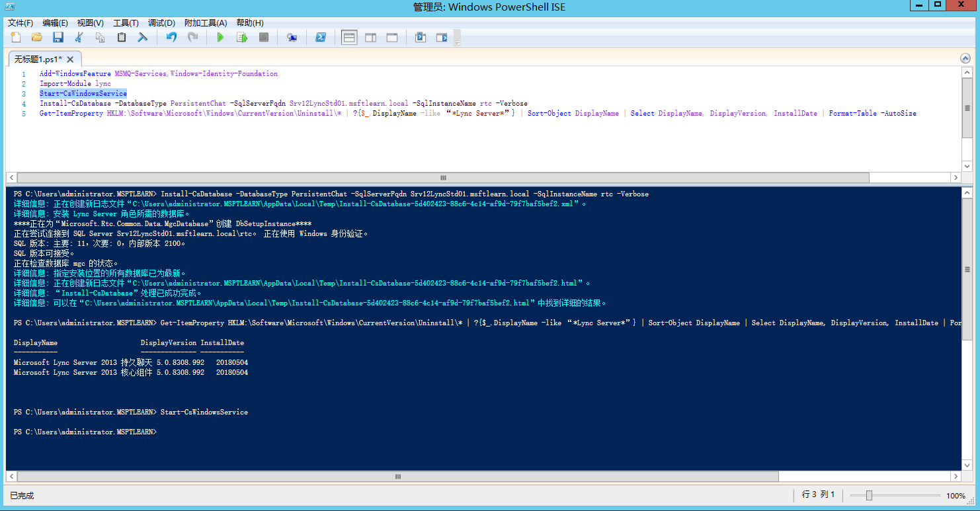The height and width of the screenshot is (511, 980).
Task: Click the console horizontal scrollbar thumb
Action: pyautogui.click(x=397, y=476)
